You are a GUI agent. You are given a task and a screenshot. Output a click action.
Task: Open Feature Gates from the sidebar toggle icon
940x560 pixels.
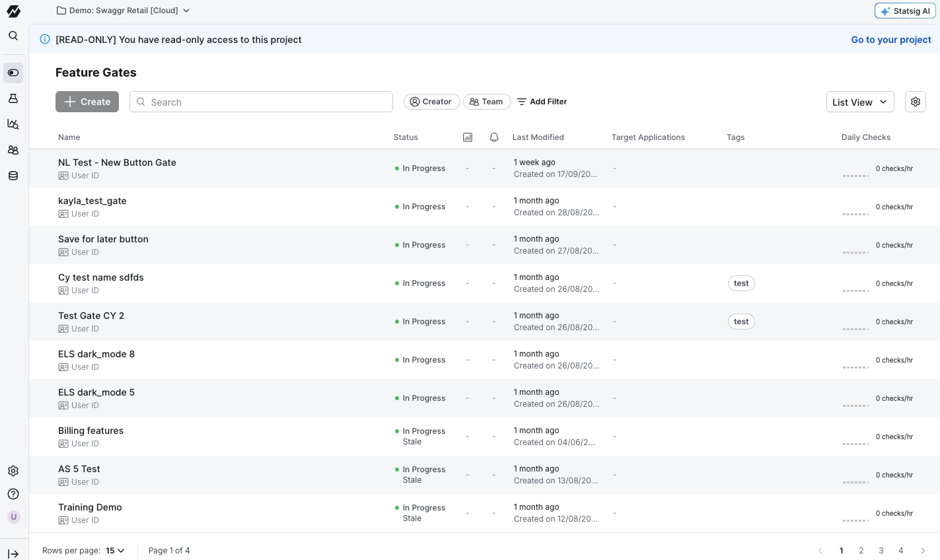[13, 73]
